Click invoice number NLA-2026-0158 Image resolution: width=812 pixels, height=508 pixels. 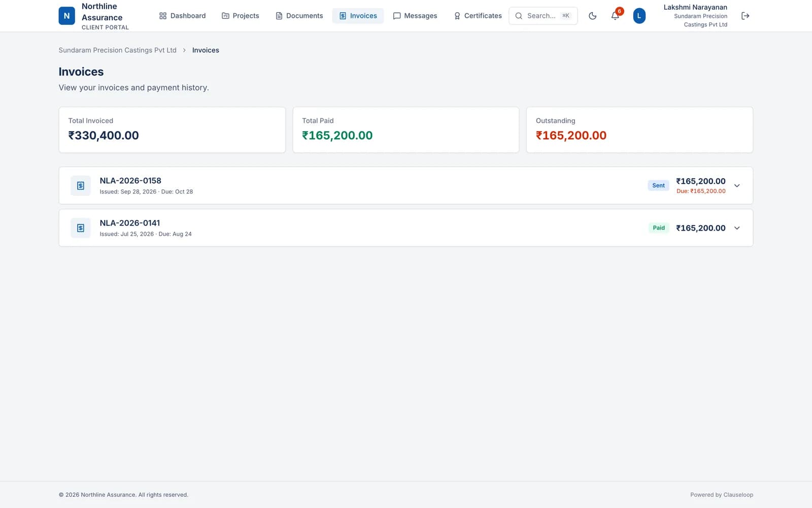tap(130, 181)
